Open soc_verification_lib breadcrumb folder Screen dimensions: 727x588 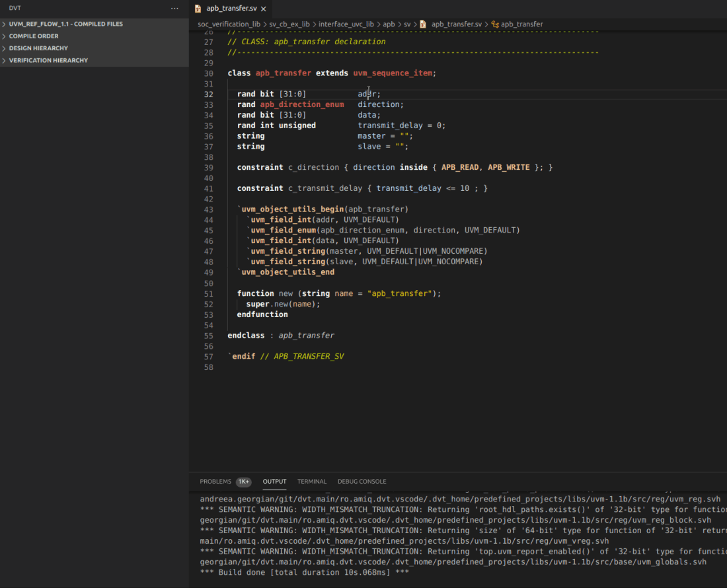tap(229, 24)
